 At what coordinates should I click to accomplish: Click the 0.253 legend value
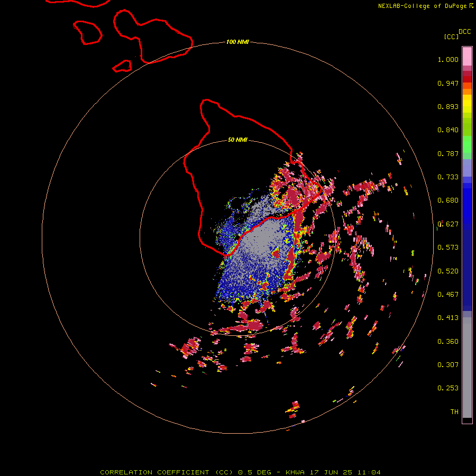click(x=448, y=388)
